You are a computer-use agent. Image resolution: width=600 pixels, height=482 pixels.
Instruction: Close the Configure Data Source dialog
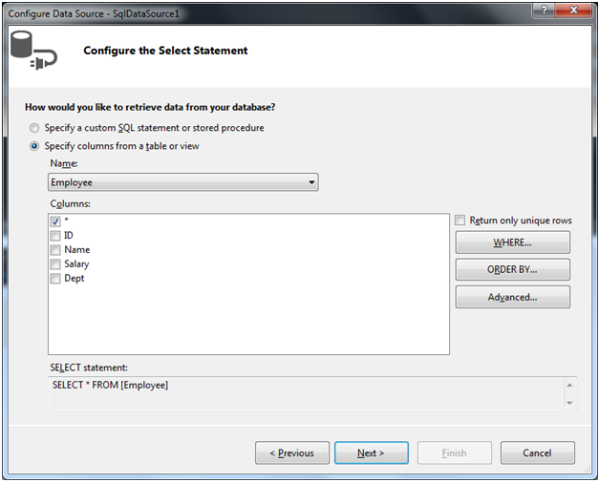coord(578,8)
